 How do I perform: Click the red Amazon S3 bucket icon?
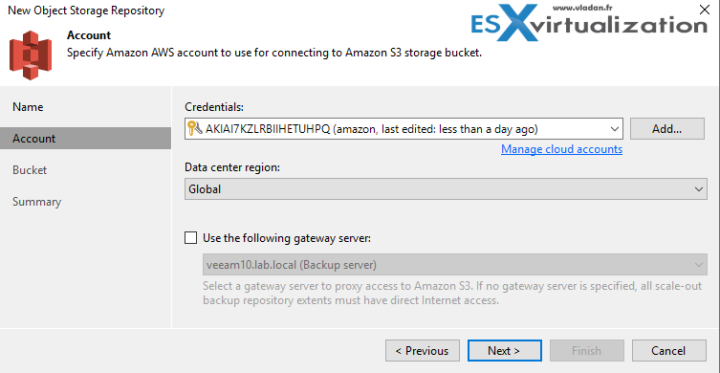[x=30, y=56]
